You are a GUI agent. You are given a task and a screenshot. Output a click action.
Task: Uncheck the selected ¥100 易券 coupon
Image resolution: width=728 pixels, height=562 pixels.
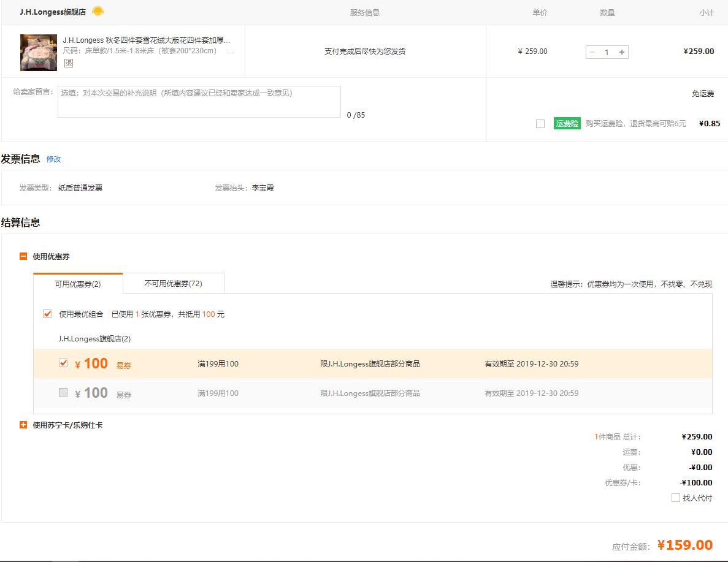coord(64,363)
